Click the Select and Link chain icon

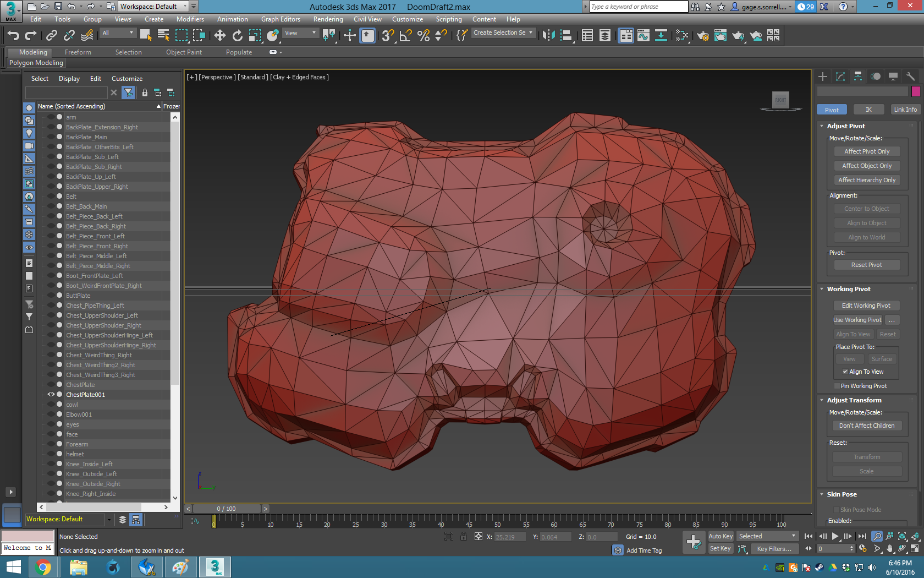pyautogui.click(x=52, y=36)
